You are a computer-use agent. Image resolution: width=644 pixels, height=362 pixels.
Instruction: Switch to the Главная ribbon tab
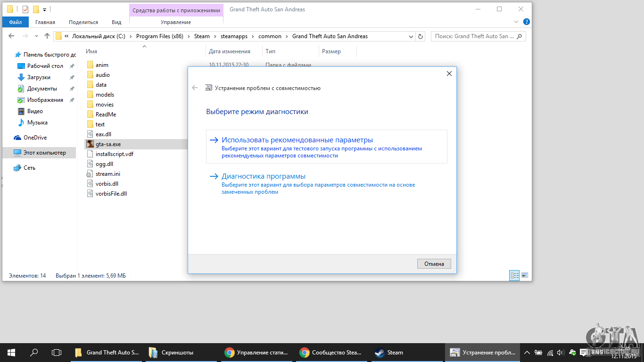coord(45,22)
